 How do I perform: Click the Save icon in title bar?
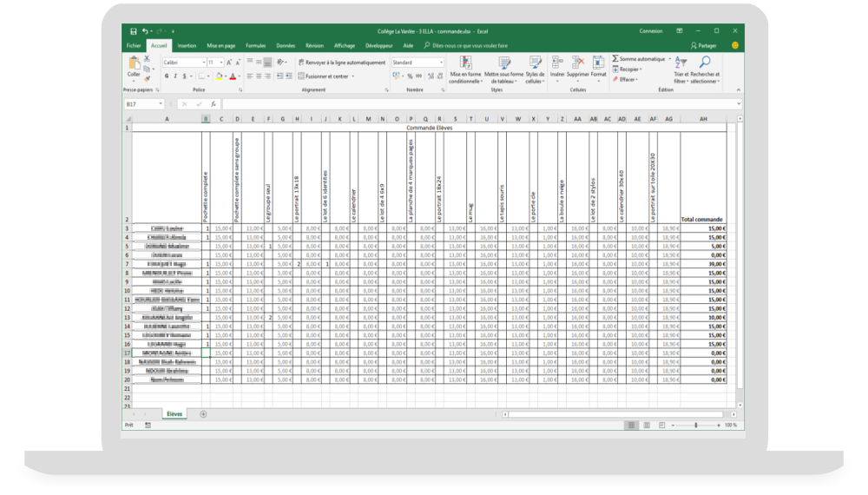click(133, 30)
